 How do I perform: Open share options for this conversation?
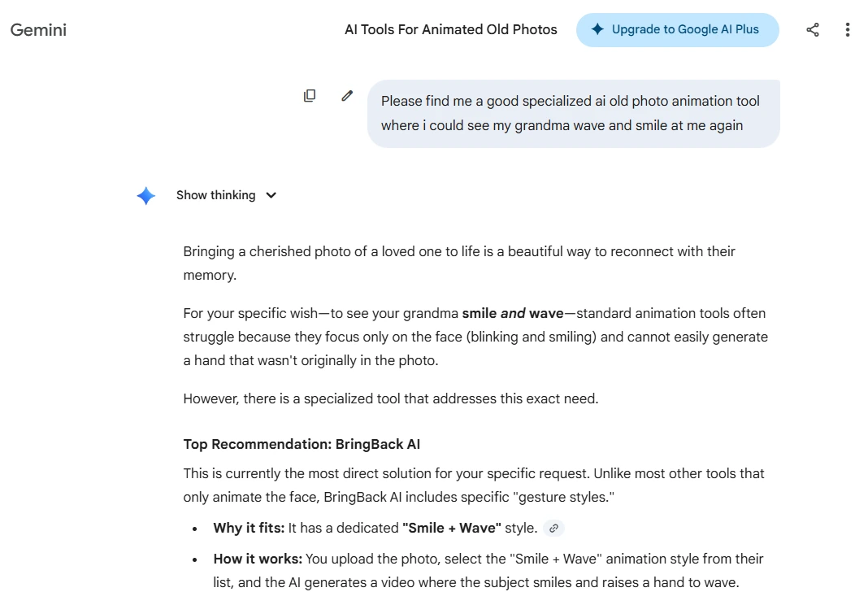click(x=813, y=29)
